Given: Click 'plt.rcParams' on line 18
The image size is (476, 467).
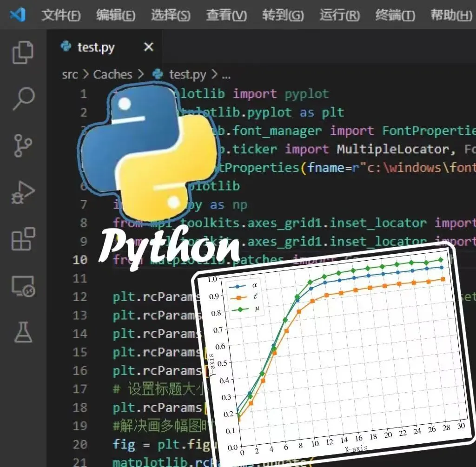Looking at the screenshot, I should [157, 408].
